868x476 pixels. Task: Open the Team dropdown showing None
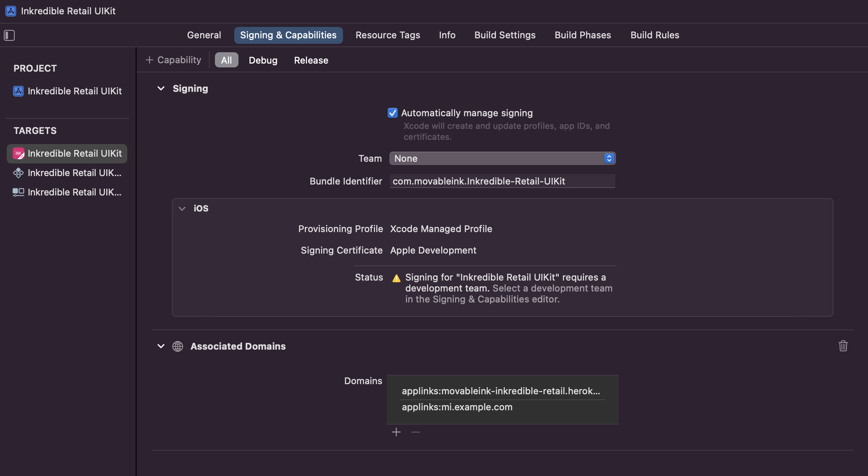[502, 158]
